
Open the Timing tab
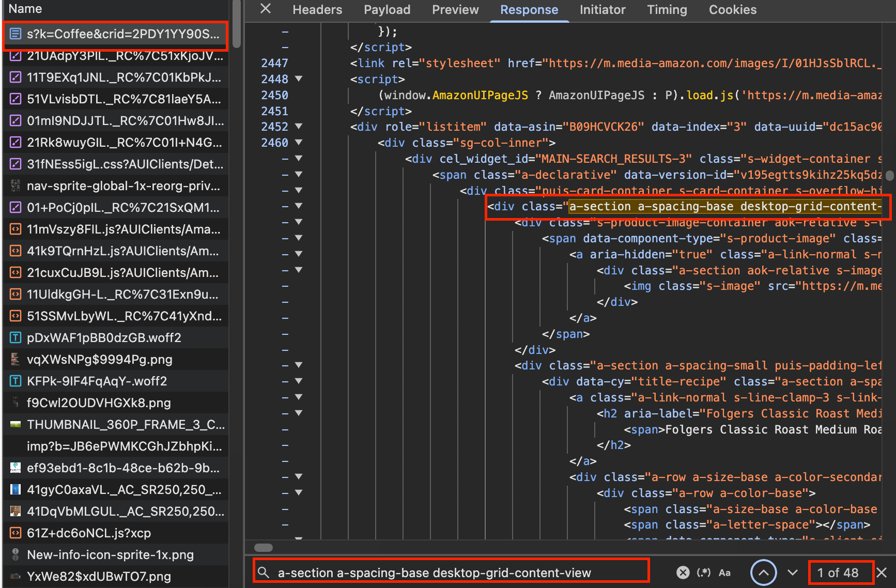[x=667, y=10]
